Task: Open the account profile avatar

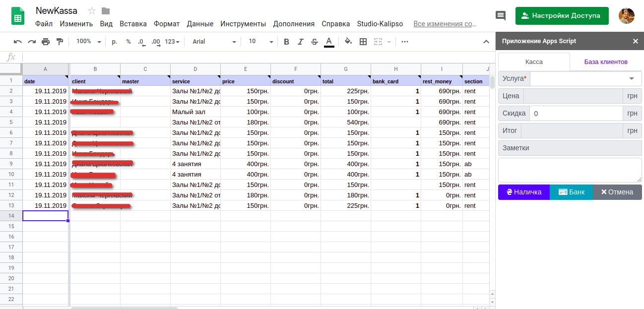Action: coord(627,15)
